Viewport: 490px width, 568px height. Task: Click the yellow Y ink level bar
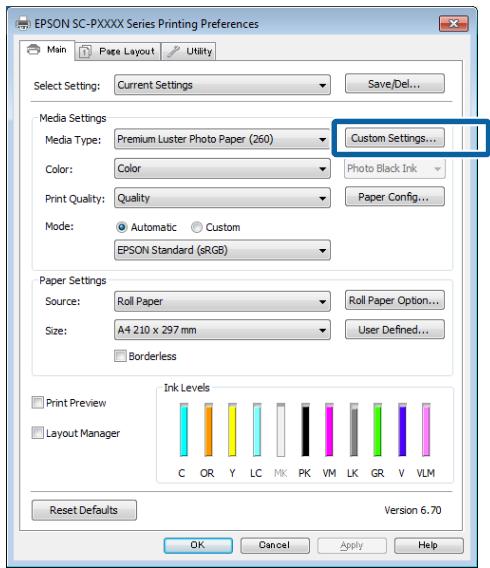[x=233, y=430]
